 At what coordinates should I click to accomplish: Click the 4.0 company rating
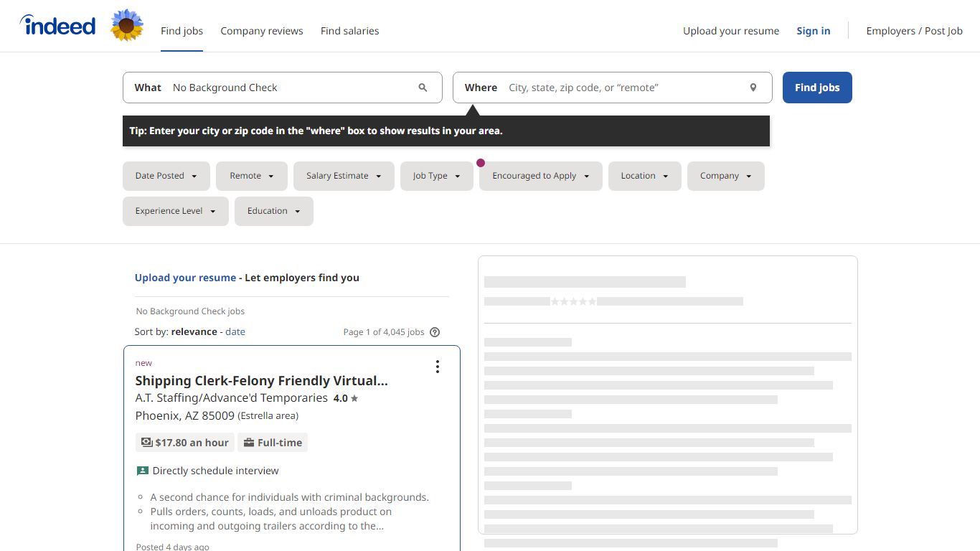(x=340, y=398)
